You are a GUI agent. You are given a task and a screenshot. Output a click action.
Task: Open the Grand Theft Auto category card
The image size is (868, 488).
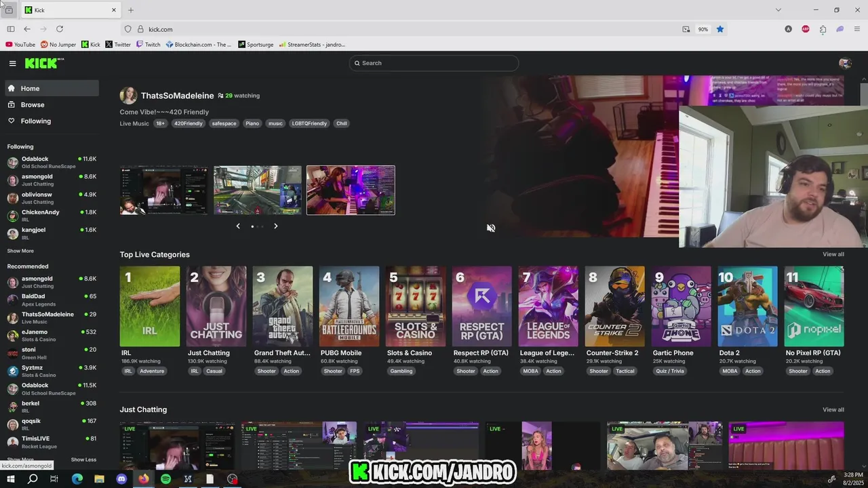pyautogui.click(x=283, y=306)
